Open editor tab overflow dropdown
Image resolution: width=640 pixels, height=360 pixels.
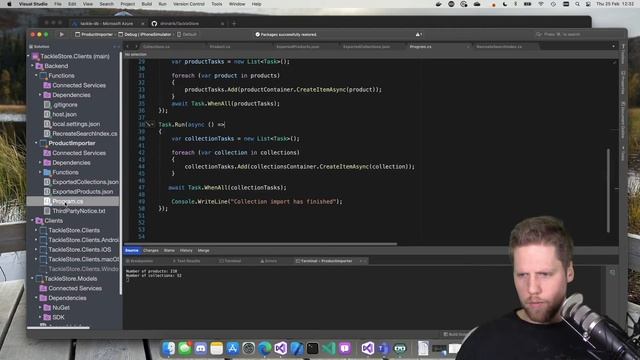(x=613, y=47)
